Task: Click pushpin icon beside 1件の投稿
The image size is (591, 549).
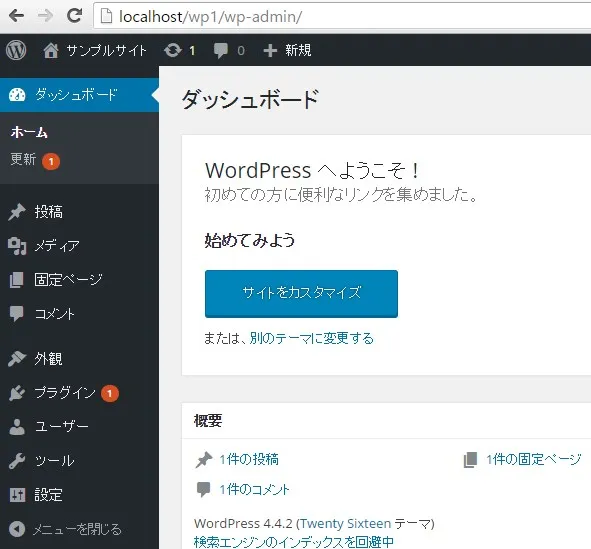Action: (204, 460)
